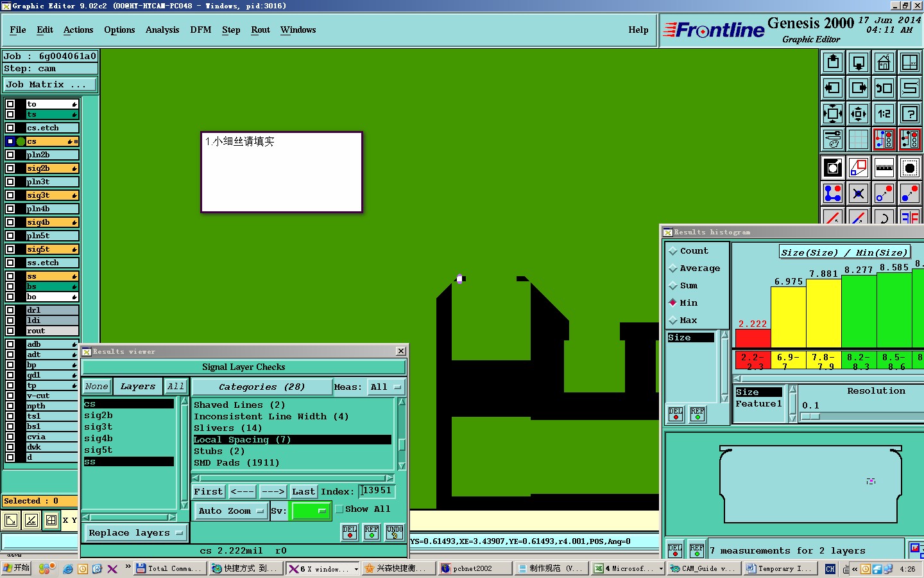Click the next result ---> button
This screenshot has width=924, height=578.
[x=273, y=492]
